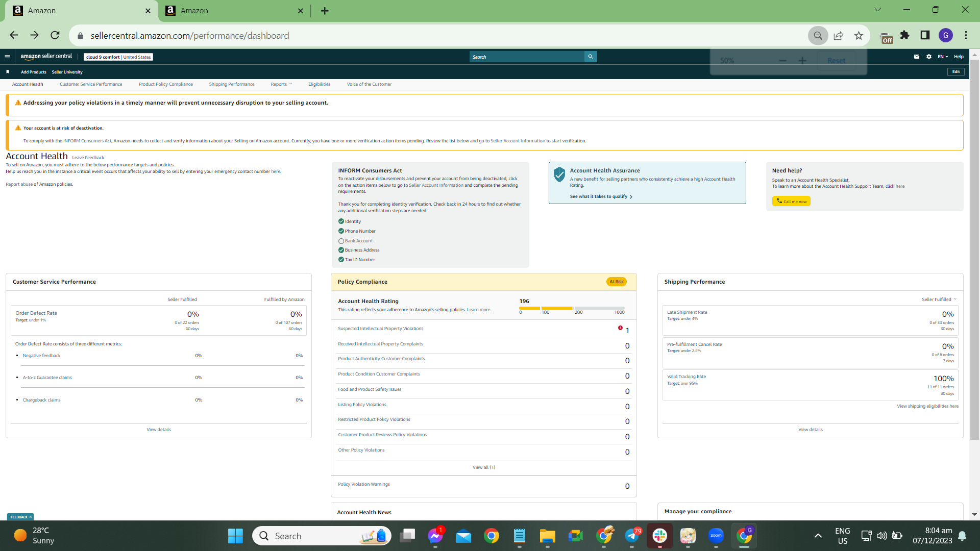The image size is (980, 551).
Task: Select the Shipping Performance navigation tab
Action: [x=232, y=84]
